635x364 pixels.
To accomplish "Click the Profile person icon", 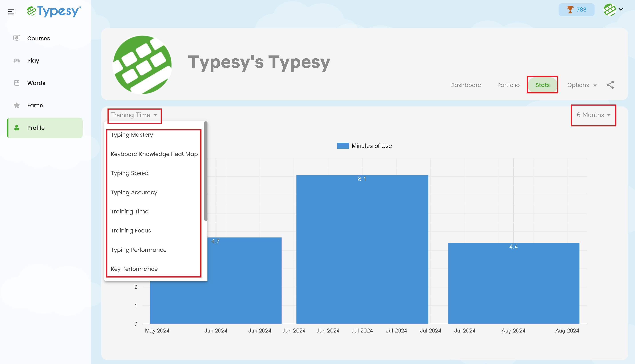I will tap(17, 128).
